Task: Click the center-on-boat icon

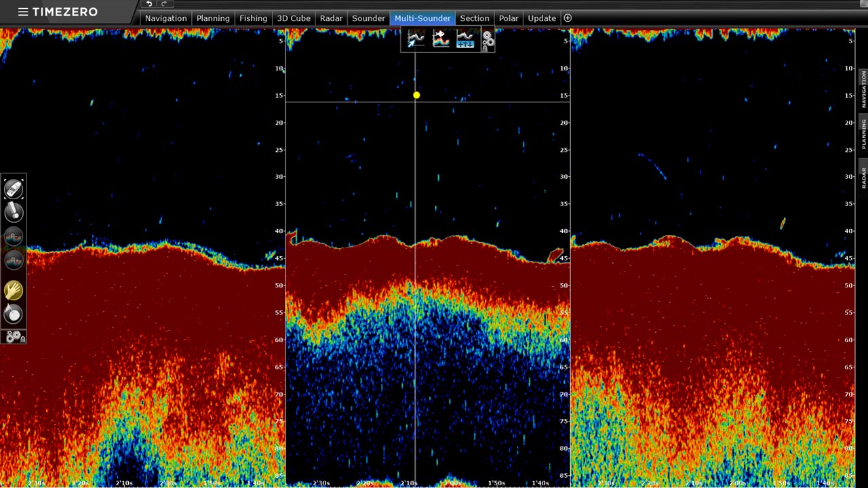Action: 14,189
